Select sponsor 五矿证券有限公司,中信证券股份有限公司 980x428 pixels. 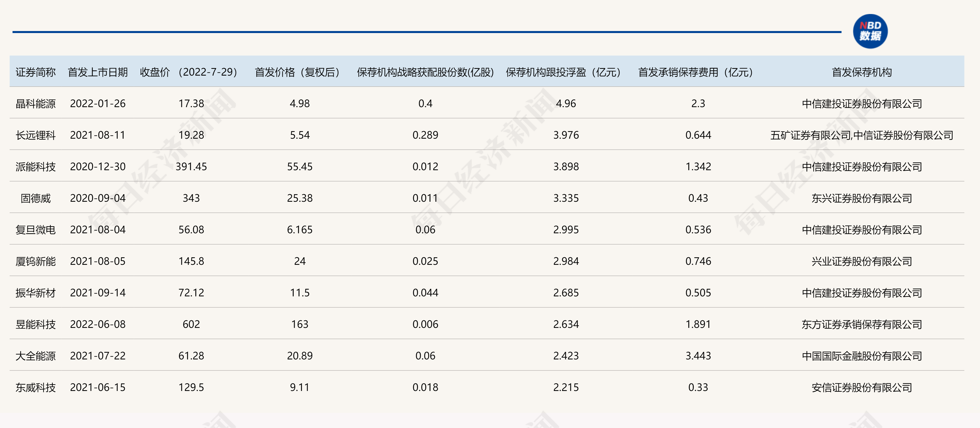click(862, 135)
